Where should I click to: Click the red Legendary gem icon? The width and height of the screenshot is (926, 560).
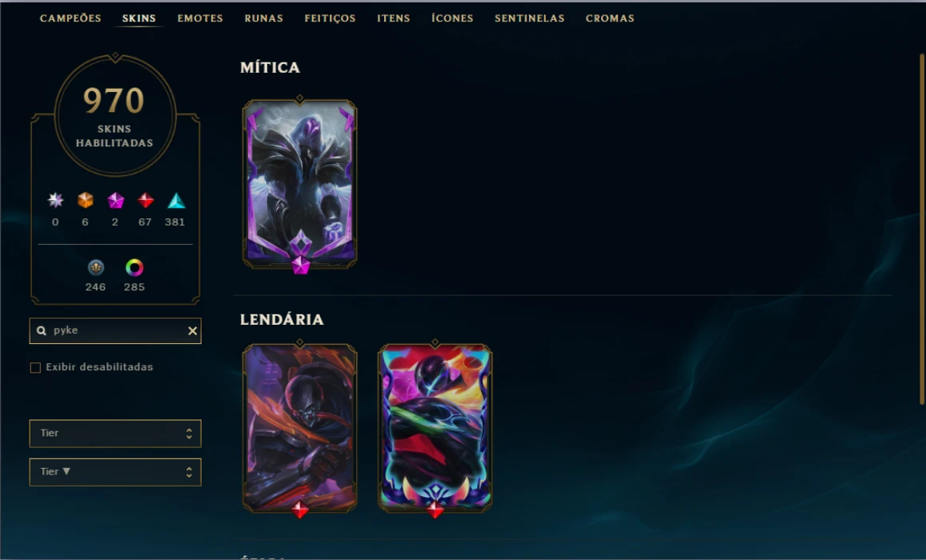(146, 201)
